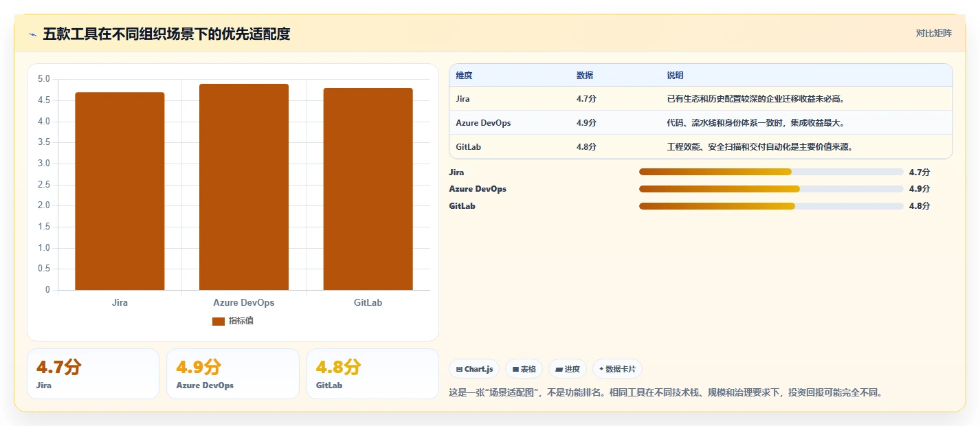980x426 pixels.
Task: Click the 对比矩阵 badge in header
Action: point(933,33)
